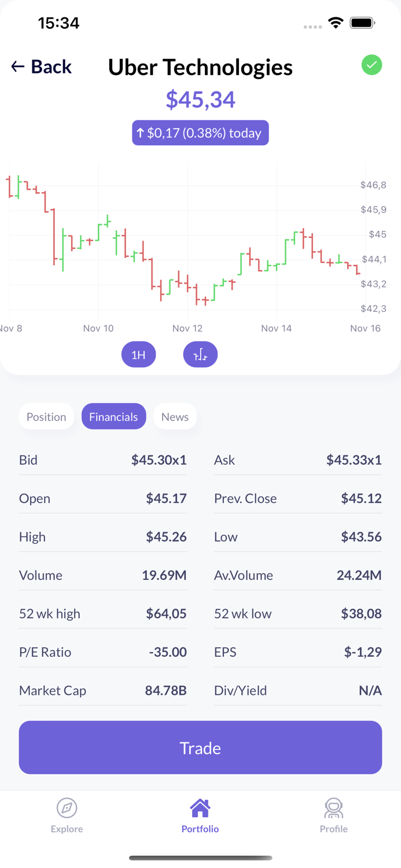Tap the back arrow icon

pos(16,67)
